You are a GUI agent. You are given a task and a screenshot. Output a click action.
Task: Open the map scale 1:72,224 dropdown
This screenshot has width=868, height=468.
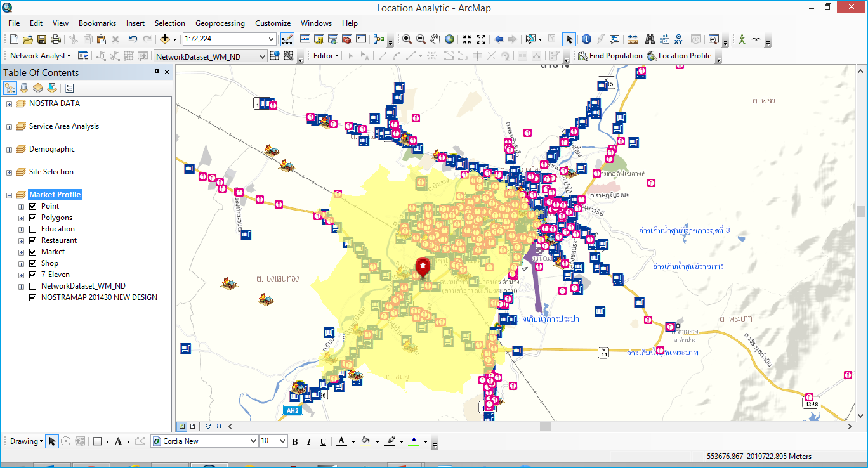[x=272, y=39]
